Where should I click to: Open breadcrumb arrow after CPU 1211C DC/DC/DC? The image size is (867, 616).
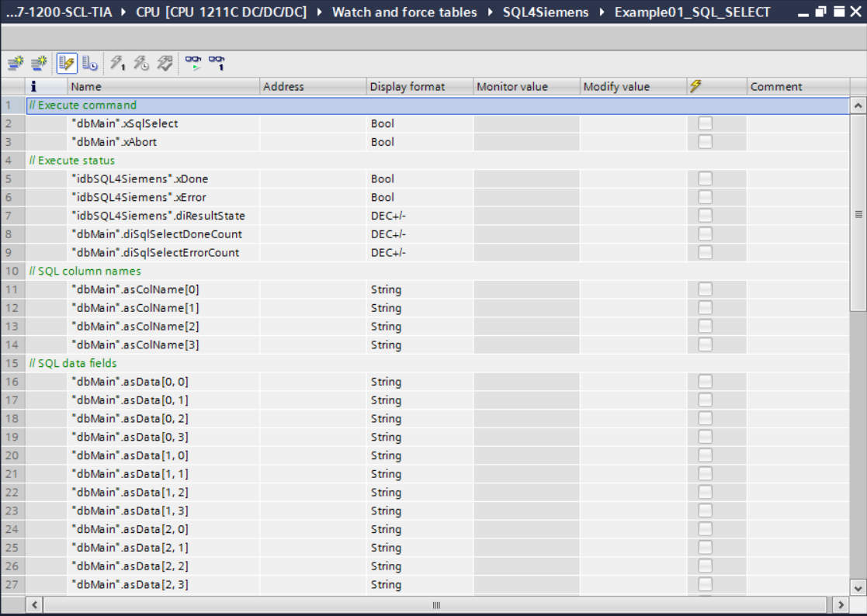coord(320,12)
